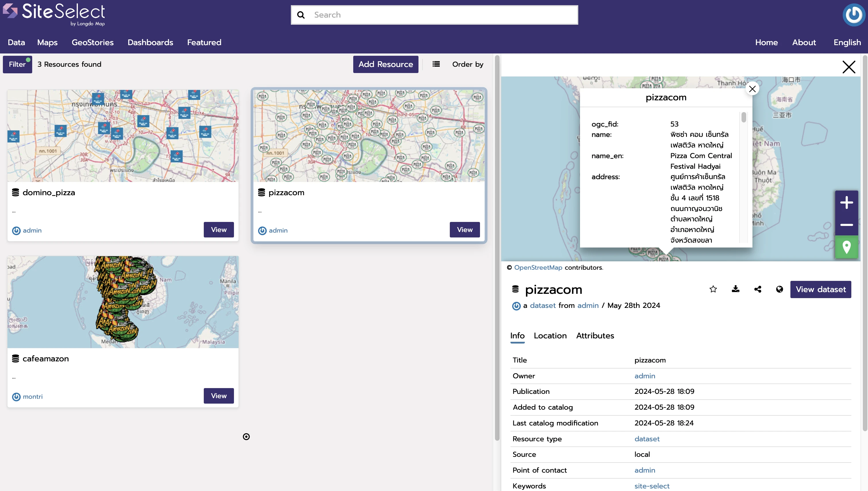Open the Owner admin link
868x491 pixels.
[644, 376]
